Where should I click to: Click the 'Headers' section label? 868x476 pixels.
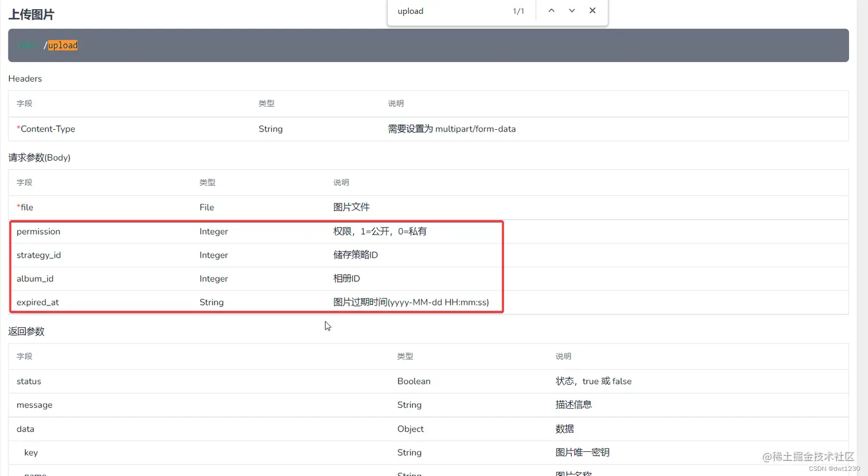pos(25,79)
